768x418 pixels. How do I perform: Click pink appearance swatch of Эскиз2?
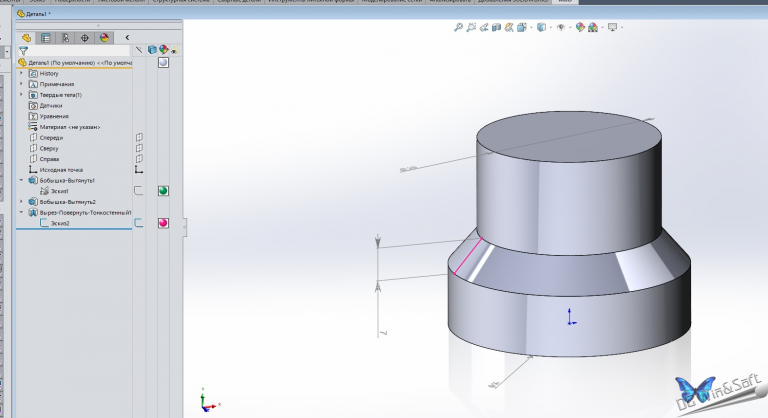tap(163, 223)
